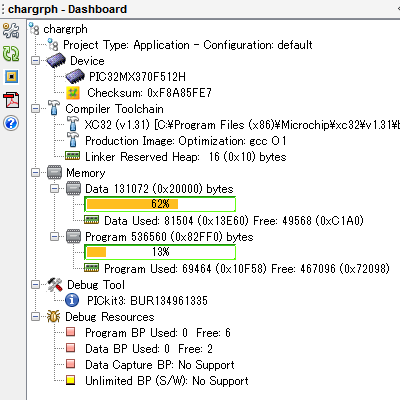Viewport: 400px width, 400px height.
Task: Select the Device row label
Action: pos(87,61)
